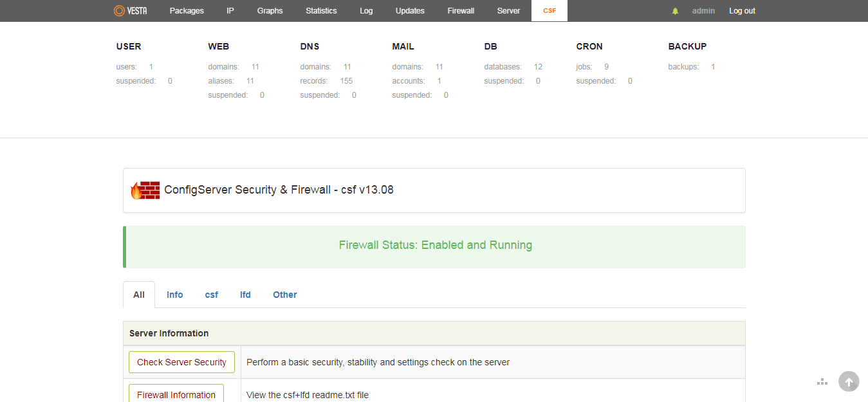Open the IP menu item
The width and height of the screenshot is (868, 402).
(x=230, y=11)
